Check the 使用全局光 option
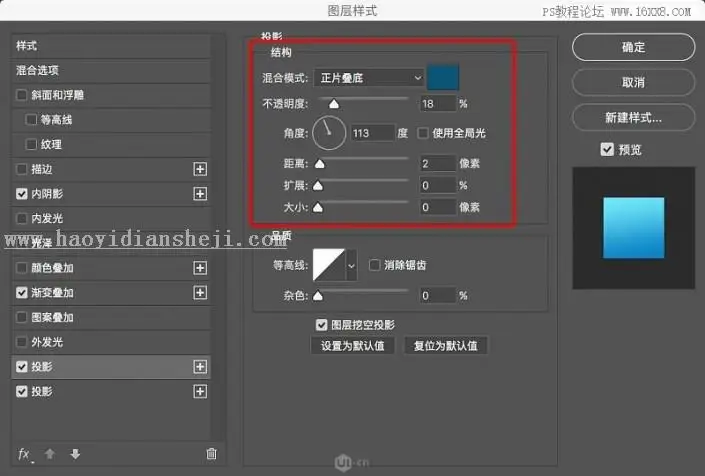 click(x=423, y=133)
